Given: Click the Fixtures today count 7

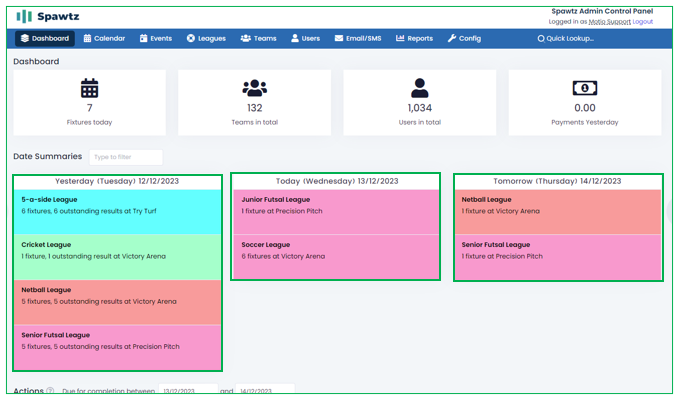Looking at the screenshot, I should (x=89, y=108).
